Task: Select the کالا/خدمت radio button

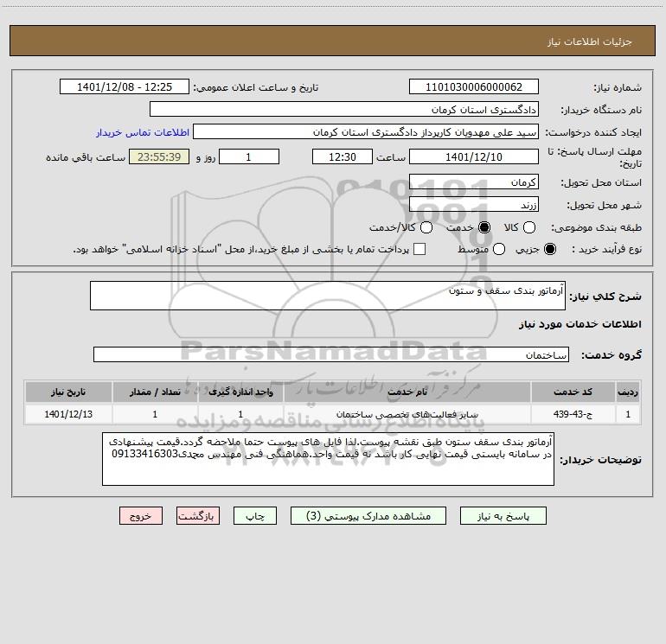Action: tap(426, 227)
